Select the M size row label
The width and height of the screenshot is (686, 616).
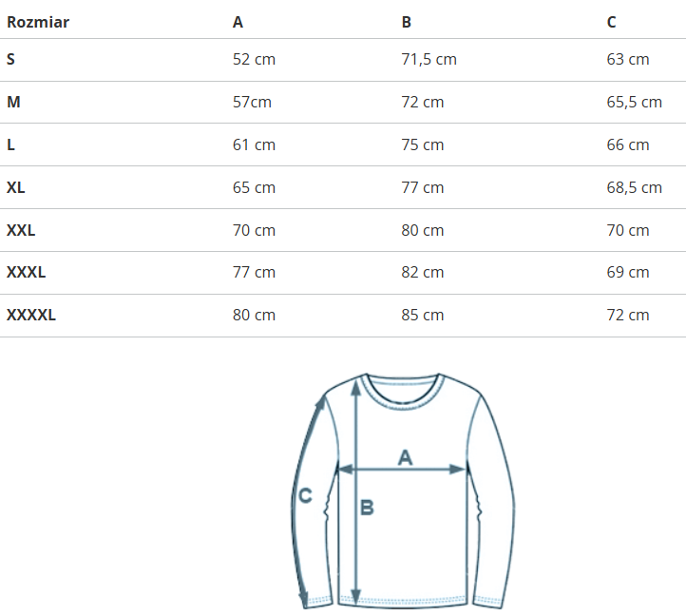(13, 102)
